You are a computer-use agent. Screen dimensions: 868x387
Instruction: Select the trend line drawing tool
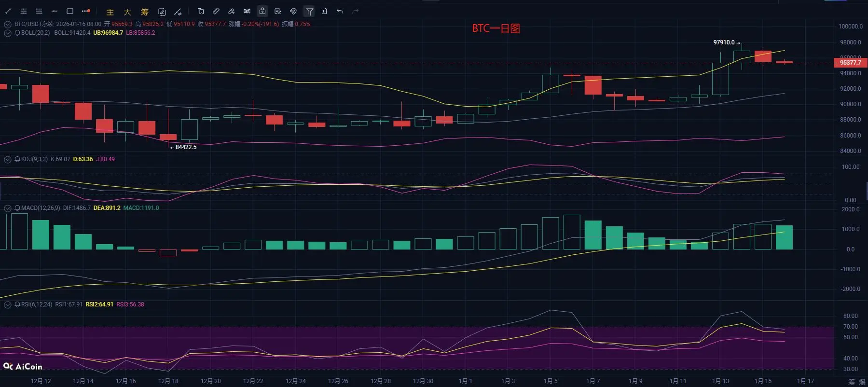8,11
